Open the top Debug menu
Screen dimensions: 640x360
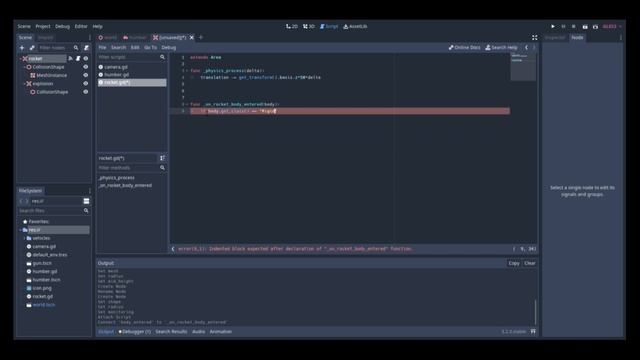[62, 27]
